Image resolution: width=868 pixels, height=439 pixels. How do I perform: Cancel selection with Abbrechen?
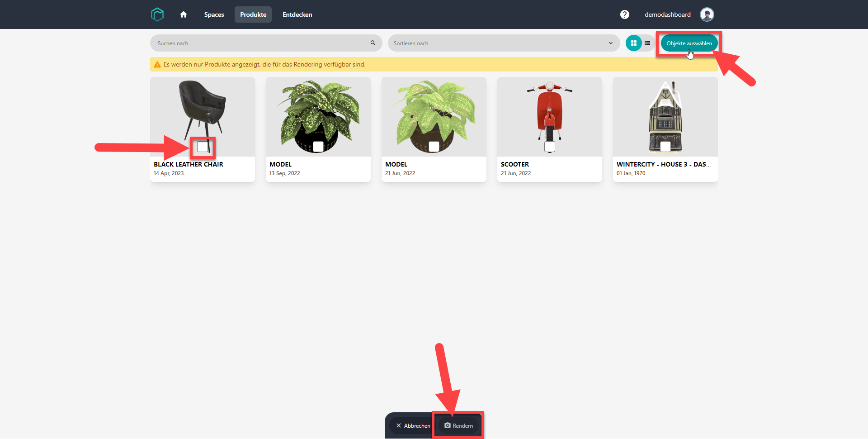point(413,425)
